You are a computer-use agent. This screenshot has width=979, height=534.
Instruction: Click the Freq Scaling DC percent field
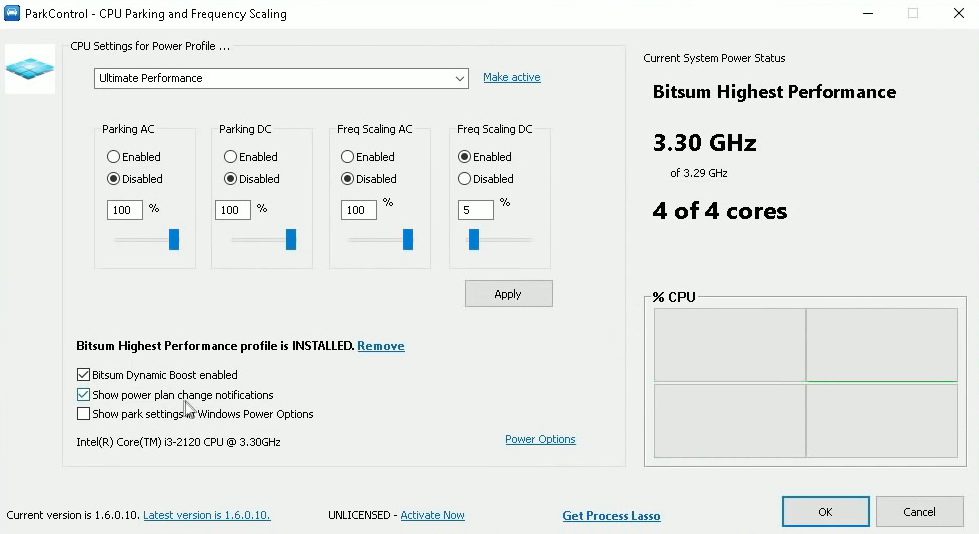pos(476,210)
